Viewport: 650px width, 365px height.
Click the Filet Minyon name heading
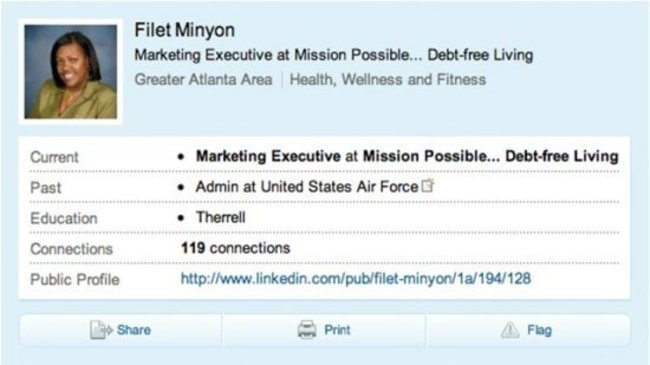click(184, 30)
